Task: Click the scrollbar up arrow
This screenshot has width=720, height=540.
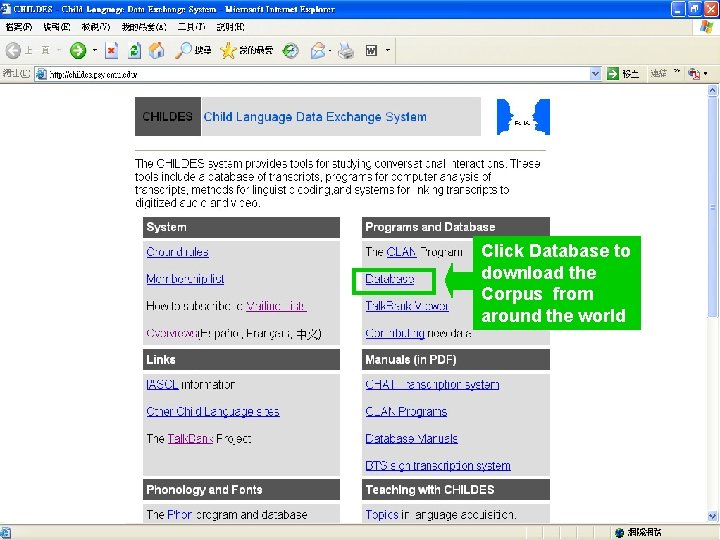Action: click(713, 90)
